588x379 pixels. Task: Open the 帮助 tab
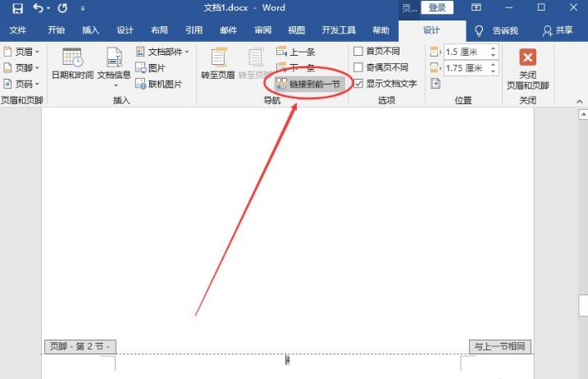coord(381,30)
